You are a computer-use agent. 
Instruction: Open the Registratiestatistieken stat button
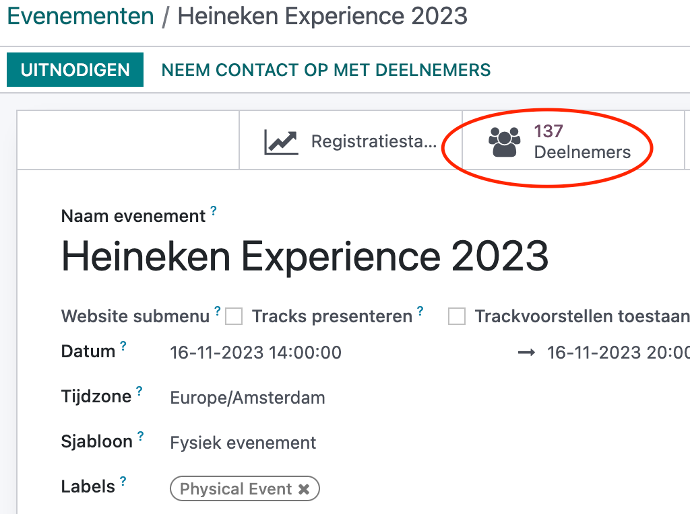point(351,140)
